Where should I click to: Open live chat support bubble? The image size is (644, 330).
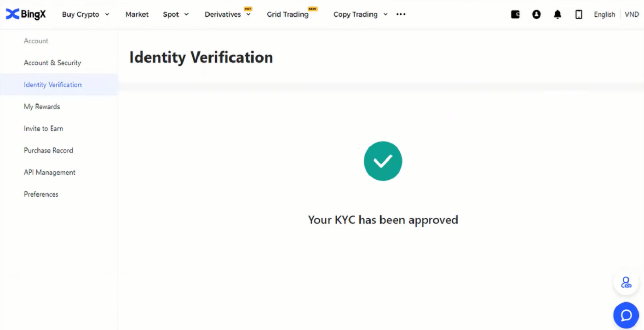point(626,315)
